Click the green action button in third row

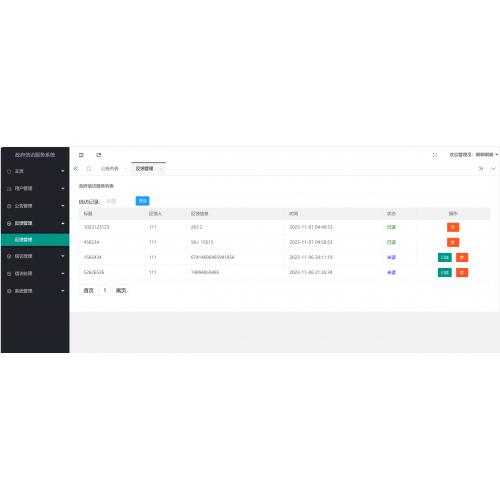click(445, 257)
